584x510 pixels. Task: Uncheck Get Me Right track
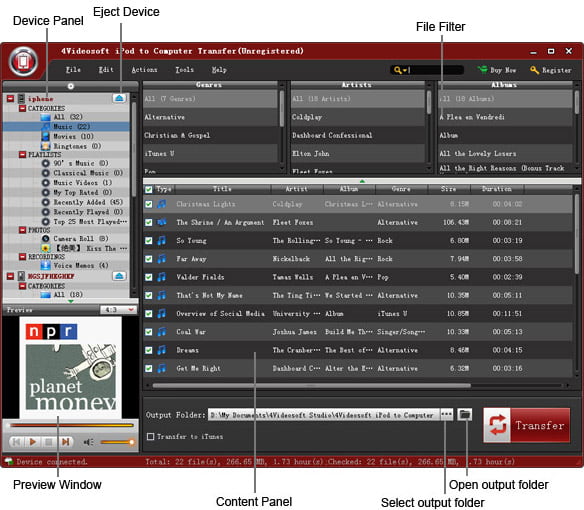coord(149,368)
